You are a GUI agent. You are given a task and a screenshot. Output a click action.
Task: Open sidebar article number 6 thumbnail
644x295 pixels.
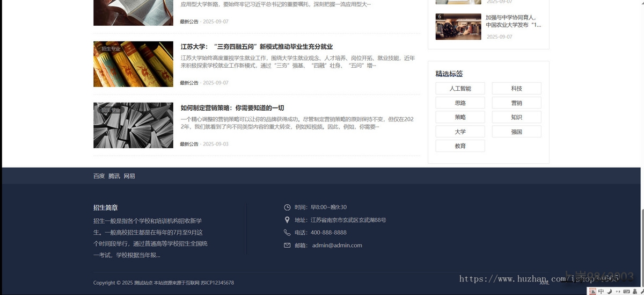coord(458,26)
